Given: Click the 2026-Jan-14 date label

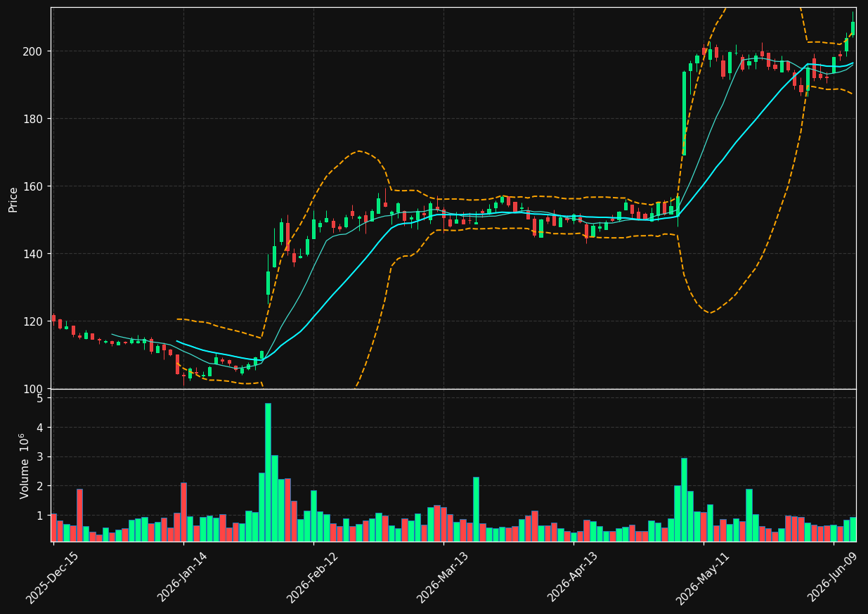Looking at the screenshot, I should point(183,577).
